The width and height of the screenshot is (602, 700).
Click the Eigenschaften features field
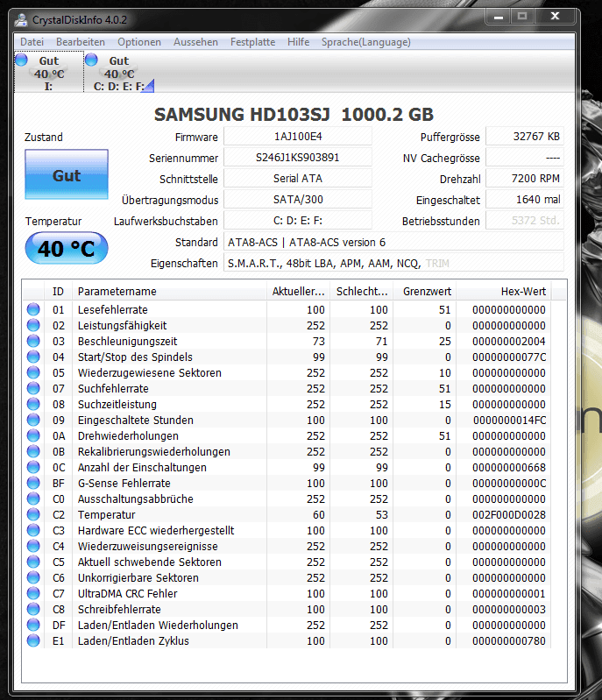pyautogui.click(x=393, y=263)
